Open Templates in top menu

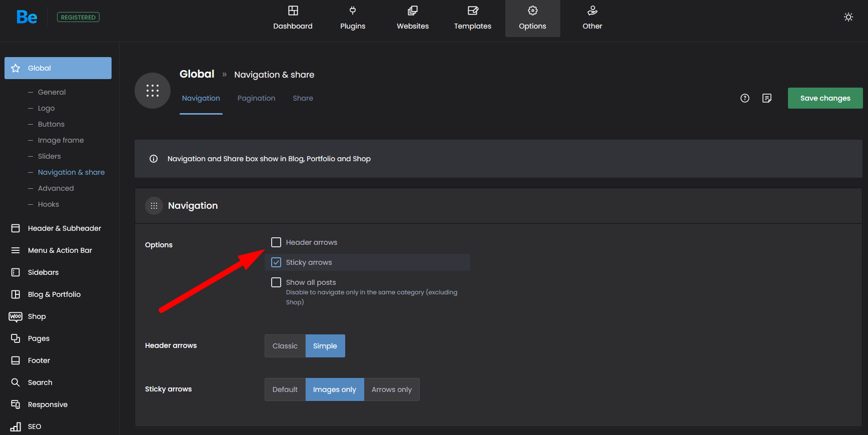point(473,19)
